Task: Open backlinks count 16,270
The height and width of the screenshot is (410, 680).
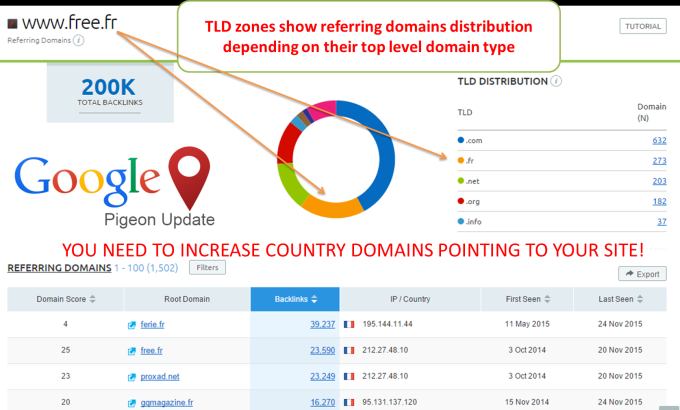Action: click(x=323, y=402)
